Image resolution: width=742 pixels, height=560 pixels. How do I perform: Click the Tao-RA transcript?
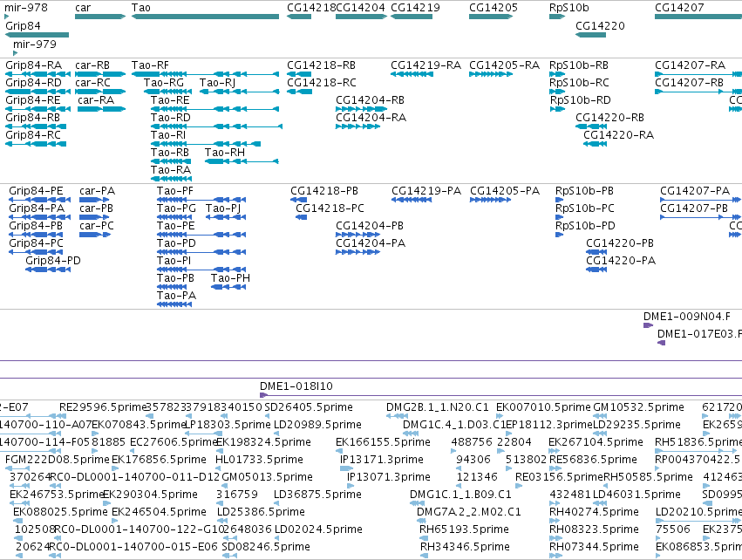(171, 179)
